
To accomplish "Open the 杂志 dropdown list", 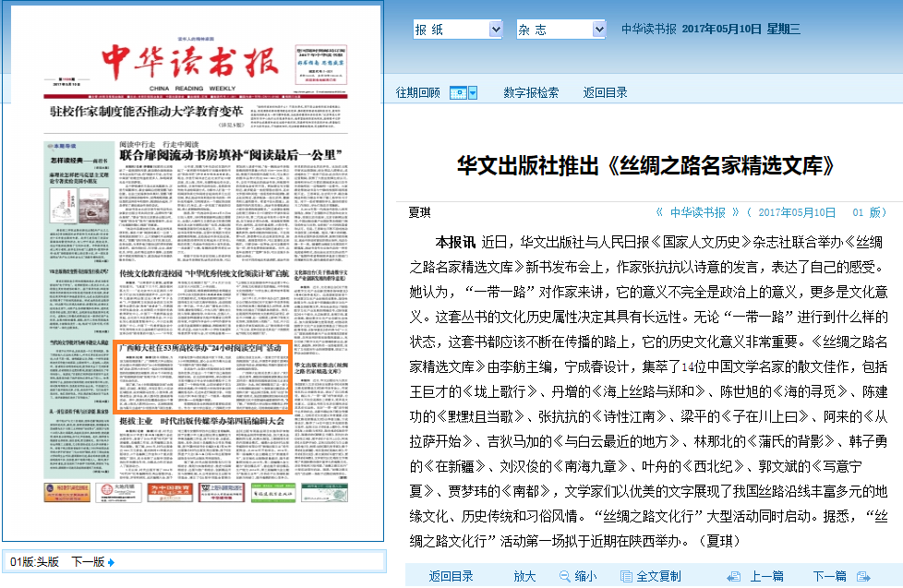I will pos(561,30).
